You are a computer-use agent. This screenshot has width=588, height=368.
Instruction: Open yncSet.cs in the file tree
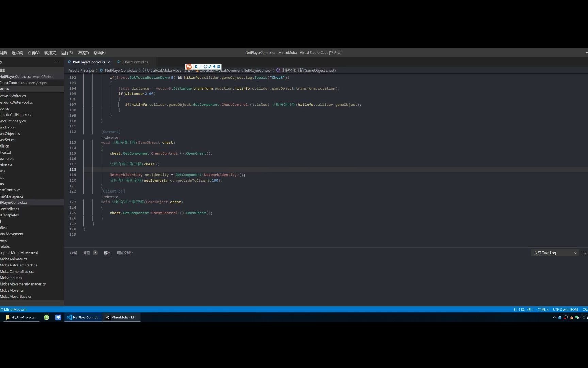[x=32, y=140]
